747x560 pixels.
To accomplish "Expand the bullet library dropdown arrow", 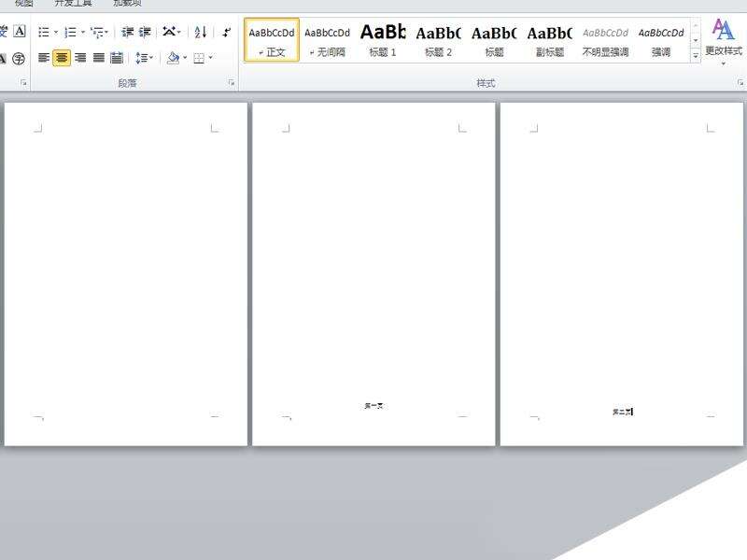I will [56, 32].
